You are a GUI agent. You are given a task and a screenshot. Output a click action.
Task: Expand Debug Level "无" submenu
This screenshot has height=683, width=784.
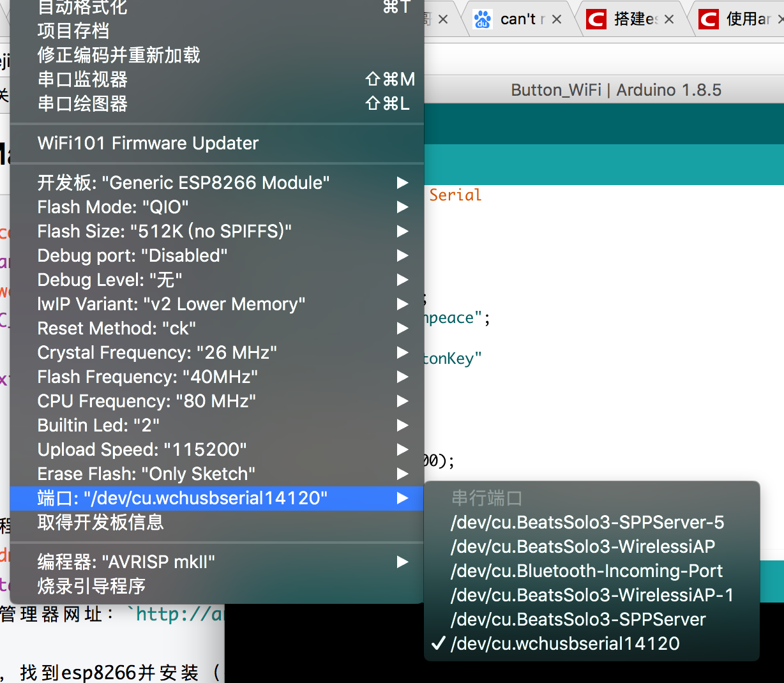click(x=217, y=280)
